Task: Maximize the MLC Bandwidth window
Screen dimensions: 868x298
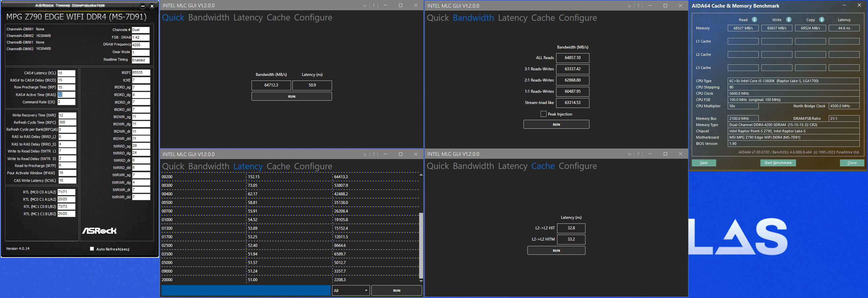Action: pos(665,6)
